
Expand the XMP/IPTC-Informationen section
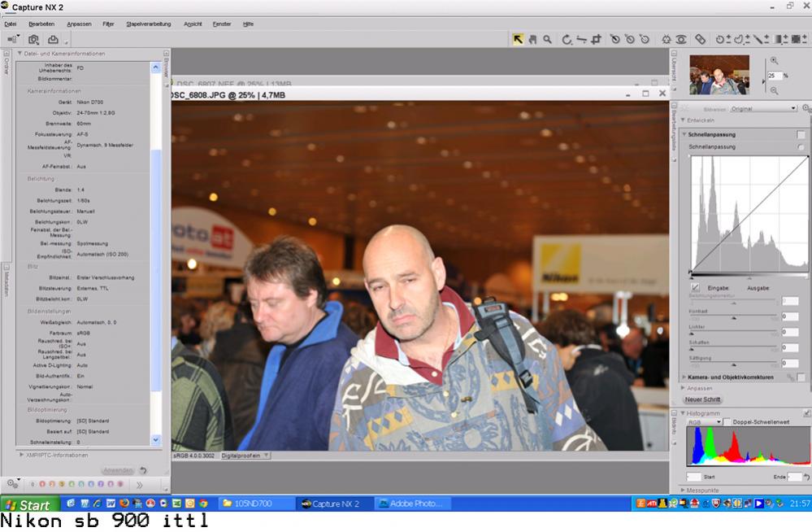click(21, 455)
